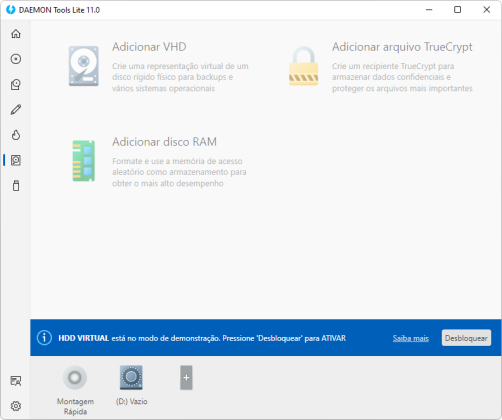Click Montagem Rápida disc icon

pyautogui.click(x=75, y=378)
